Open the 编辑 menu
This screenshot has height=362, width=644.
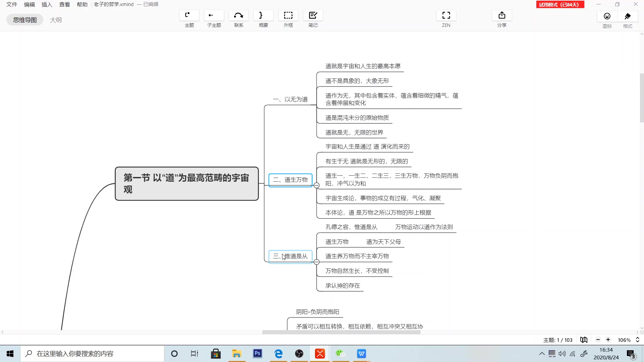click(30, 4)
